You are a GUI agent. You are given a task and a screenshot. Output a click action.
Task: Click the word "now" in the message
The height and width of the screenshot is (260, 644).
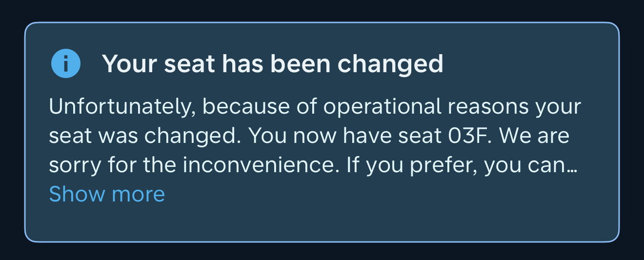pos(311,137)
